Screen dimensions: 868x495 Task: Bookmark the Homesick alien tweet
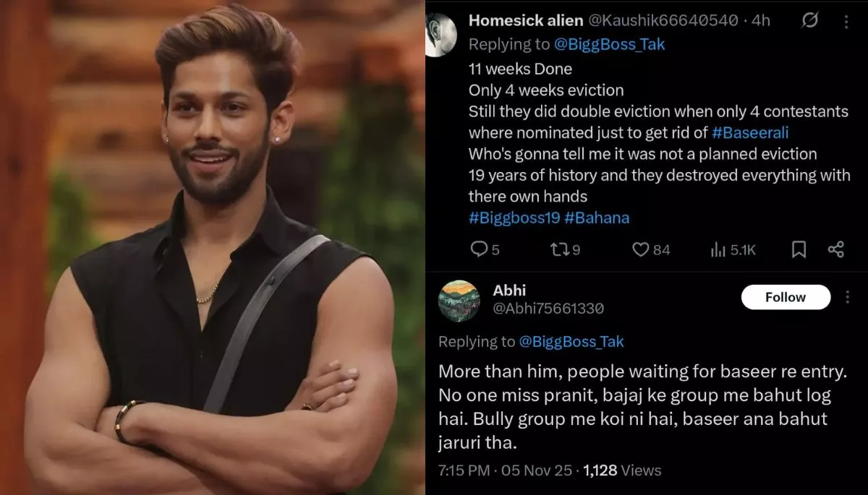click(799, 249)
